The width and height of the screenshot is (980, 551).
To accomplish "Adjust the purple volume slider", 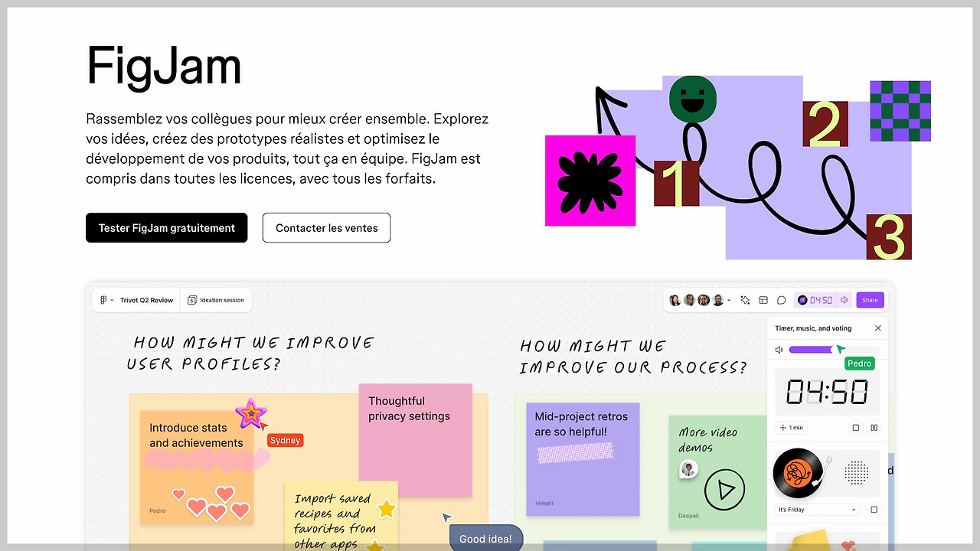I will [834, 350].
